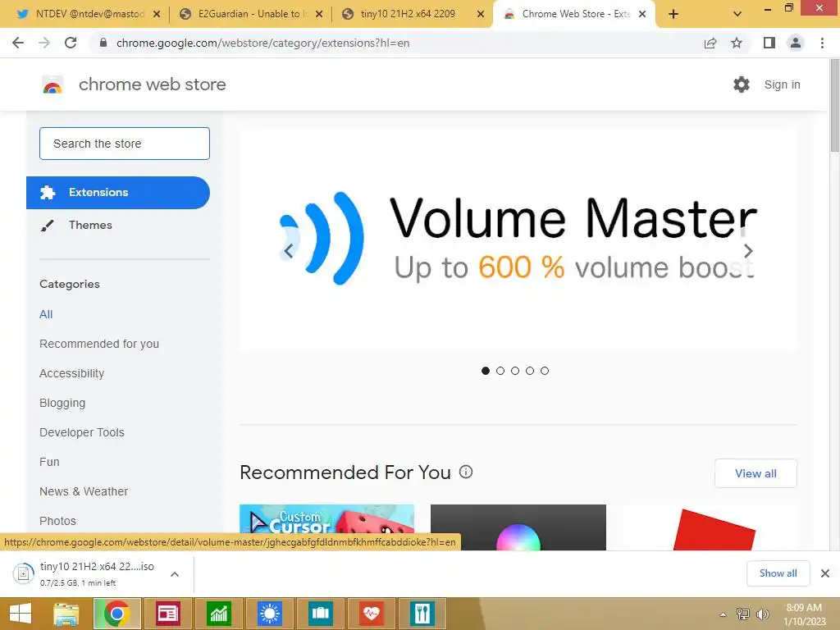Open Windows Start button
The image size is (840, 630).
[21, 614]
